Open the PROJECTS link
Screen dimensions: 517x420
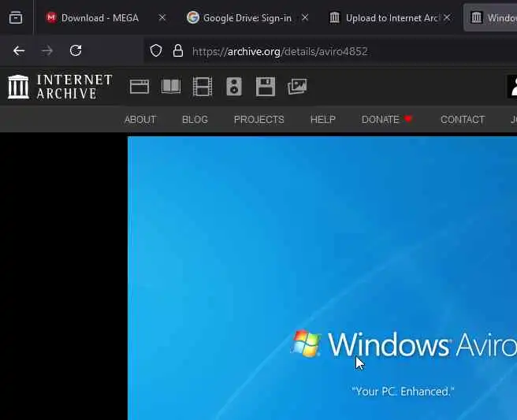click(258, 119)
